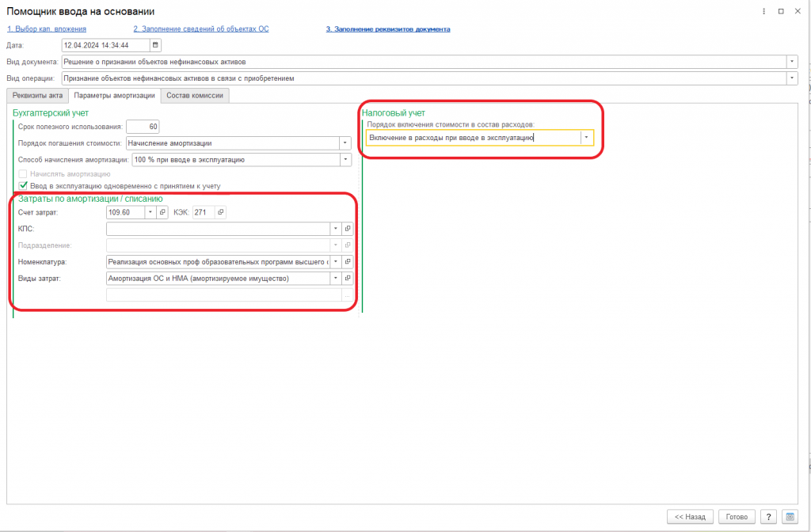Open the Номенклатура dropdown arrow
Screen dimensions: 811x532
(336, 261)
